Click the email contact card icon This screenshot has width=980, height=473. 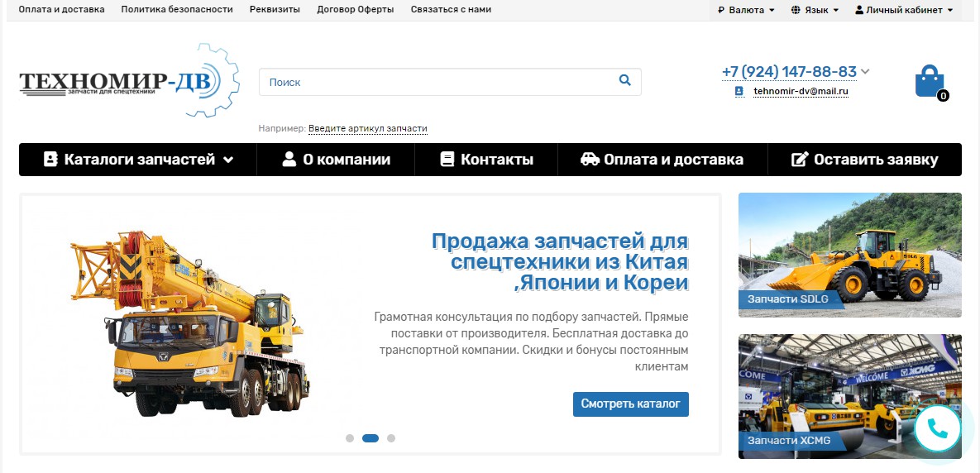(x=739, y=91)
